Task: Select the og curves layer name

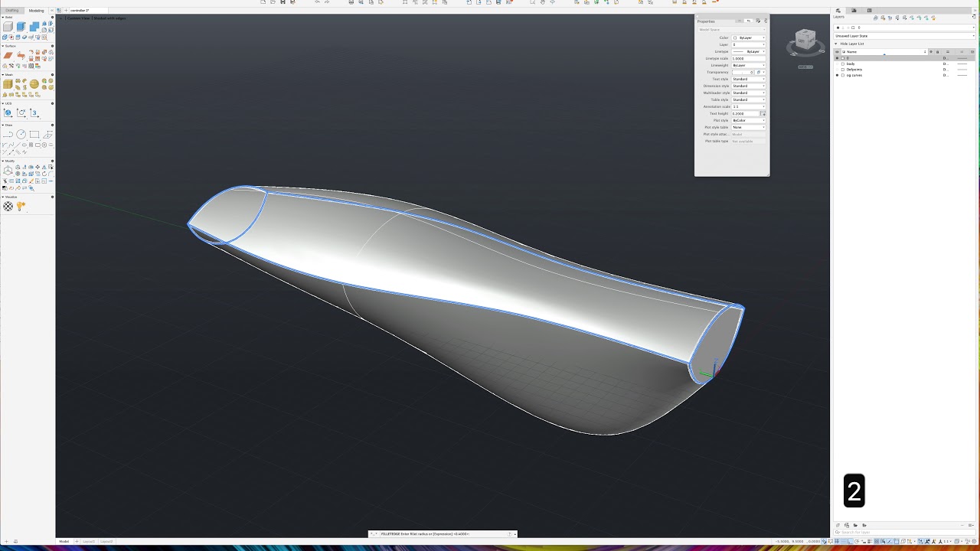Action: click(854, 75)
